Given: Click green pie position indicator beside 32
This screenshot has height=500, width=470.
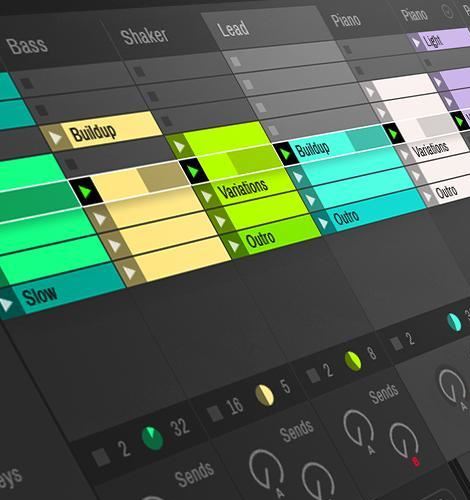Looking at the screenshot, I should coord(152,438).
